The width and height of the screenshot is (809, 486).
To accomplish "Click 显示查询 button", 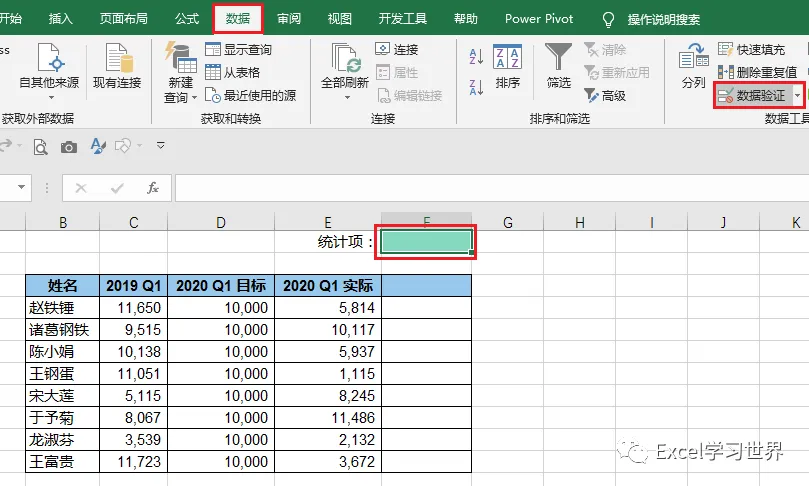I will [x=238, y=50].
